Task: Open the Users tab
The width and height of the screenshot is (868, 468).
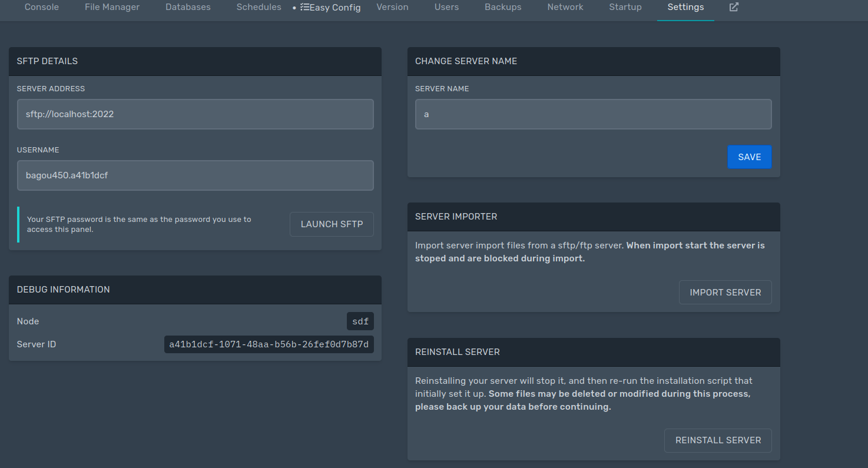Action: (446, 8)
